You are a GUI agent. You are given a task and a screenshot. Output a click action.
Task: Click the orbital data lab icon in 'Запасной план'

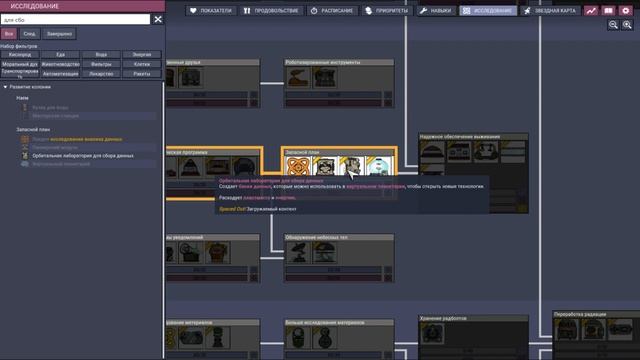pyautogui.click(x=351, y=167)
